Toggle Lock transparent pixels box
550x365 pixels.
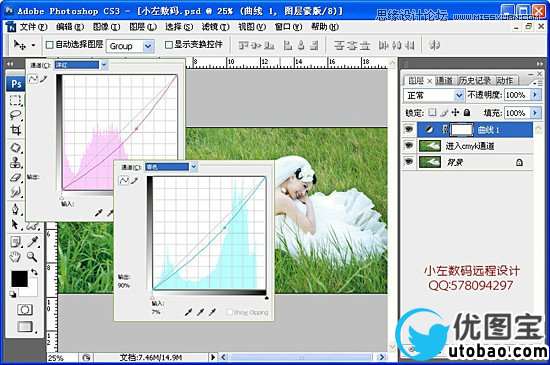(432, 113)
